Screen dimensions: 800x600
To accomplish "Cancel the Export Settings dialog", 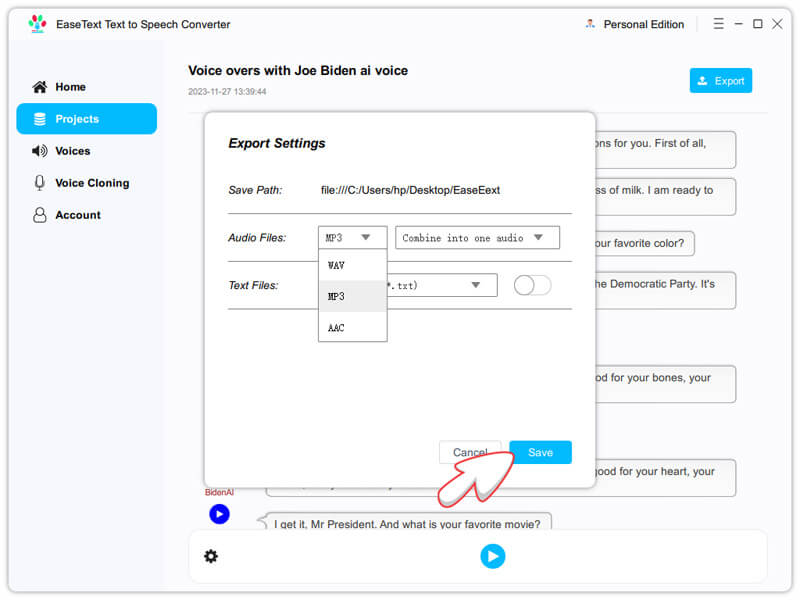I will click(470, 452).
